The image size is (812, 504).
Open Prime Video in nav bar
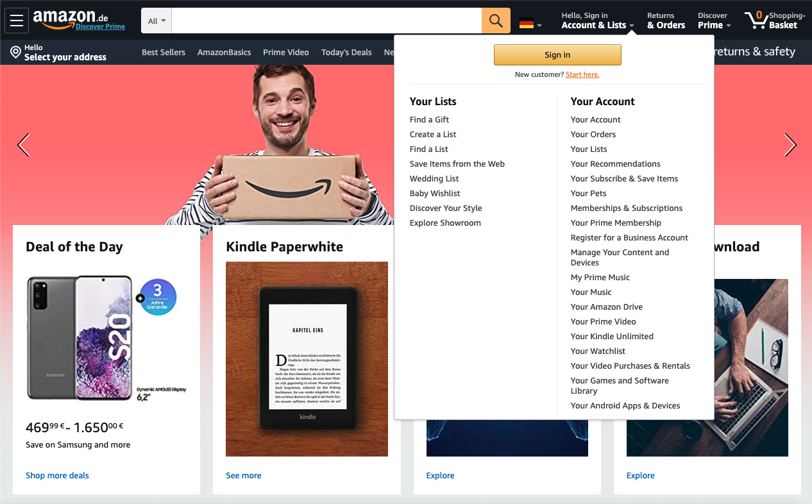[x=286, y=52]
